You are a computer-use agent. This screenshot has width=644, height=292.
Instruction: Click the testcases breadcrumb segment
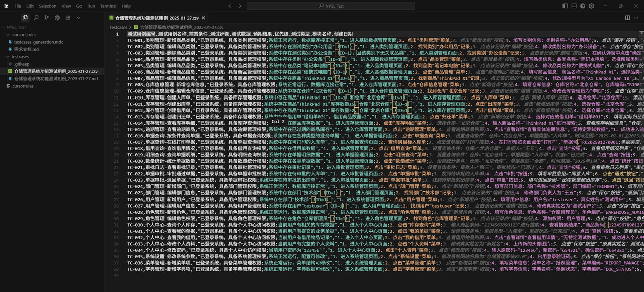point(119,27)
